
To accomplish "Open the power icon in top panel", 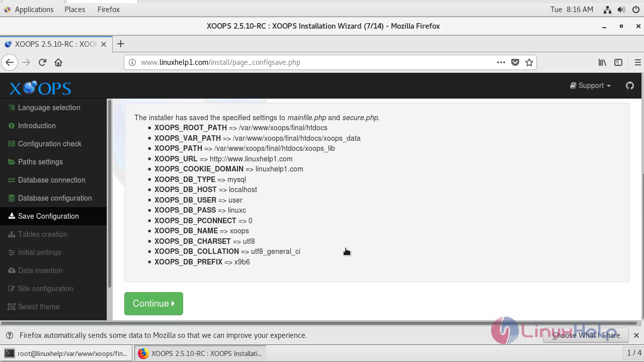I will [635, 10].
